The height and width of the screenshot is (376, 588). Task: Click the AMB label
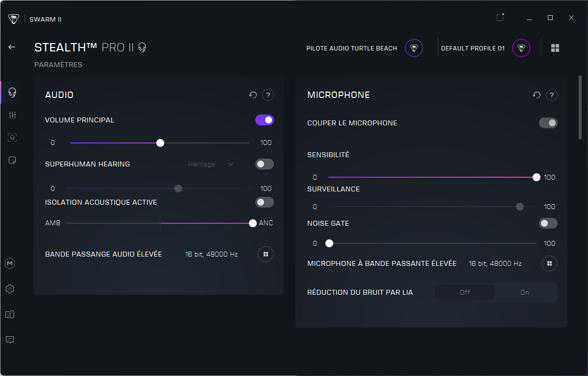52,223
